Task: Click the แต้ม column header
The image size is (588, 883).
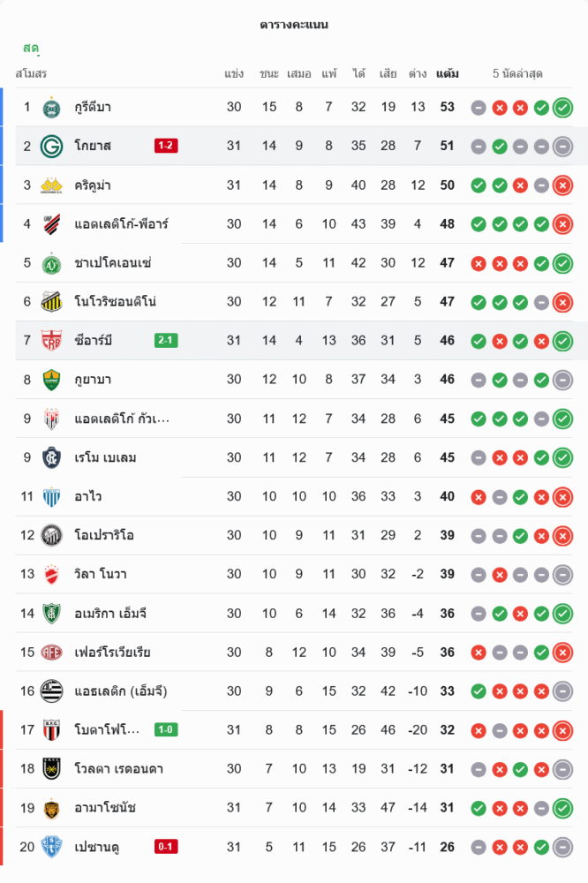Action: coord(447,73)
